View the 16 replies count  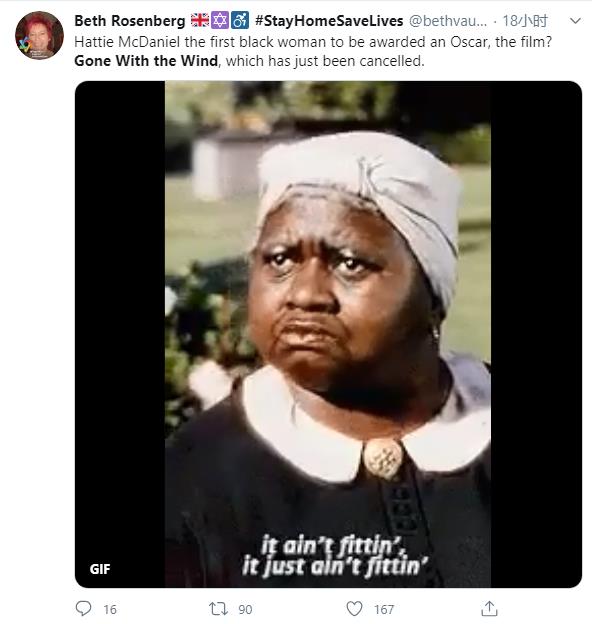[110, 609]
